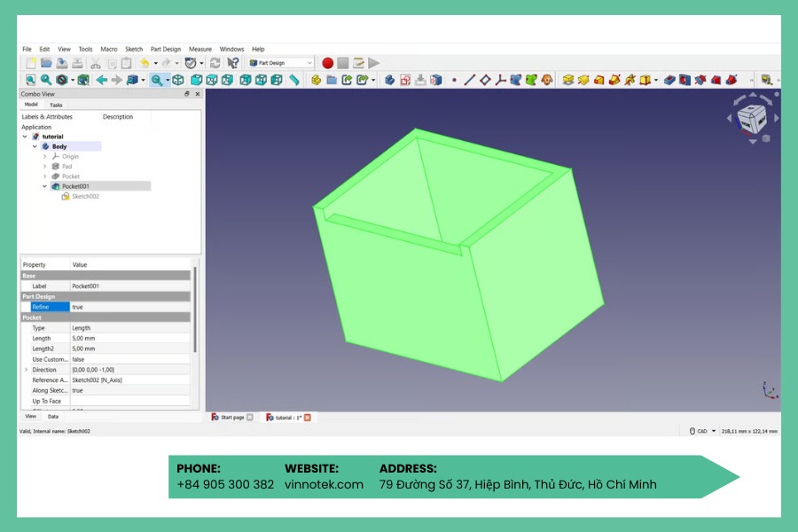Open a file with the folder icon
The width and height of the screenshot is (798, 532).
pos(46,63)
